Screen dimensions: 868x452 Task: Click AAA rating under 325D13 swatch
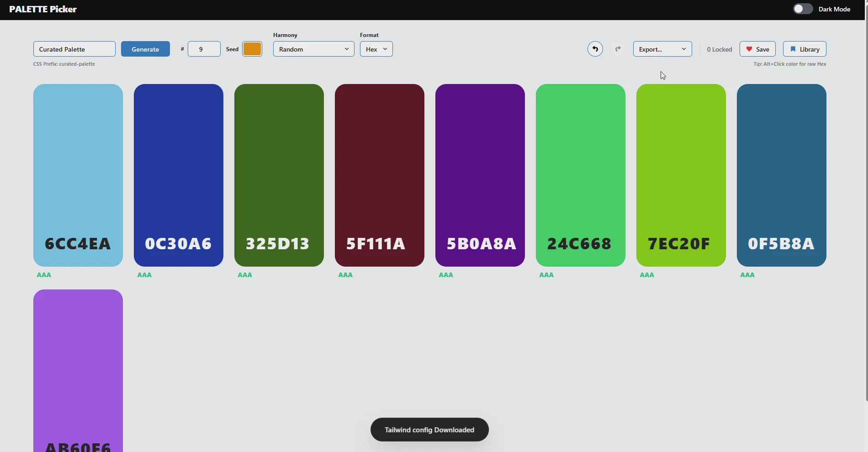click(245, 275)
